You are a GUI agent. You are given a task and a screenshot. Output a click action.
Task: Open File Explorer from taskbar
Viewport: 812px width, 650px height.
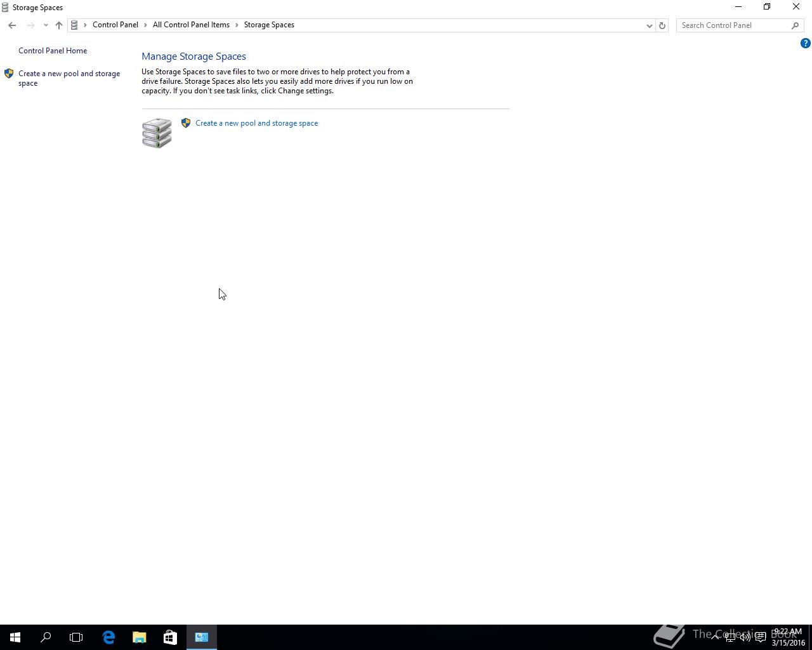tap(140, 637)
